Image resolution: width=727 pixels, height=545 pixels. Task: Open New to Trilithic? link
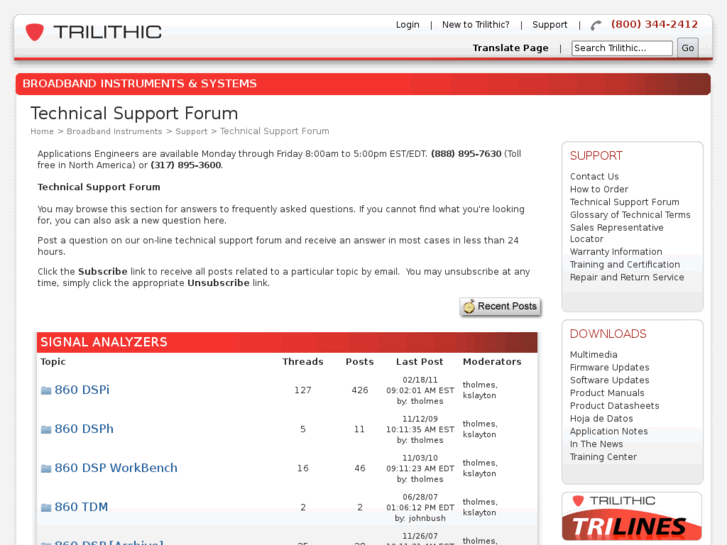(476, 25)
